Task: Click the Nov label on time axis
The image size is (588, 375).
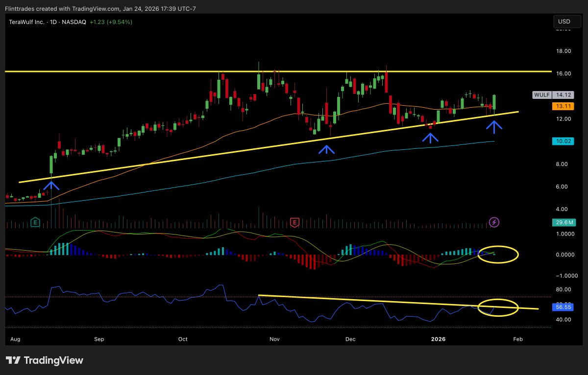Action: pyautogui.click(x=274, y=339)
